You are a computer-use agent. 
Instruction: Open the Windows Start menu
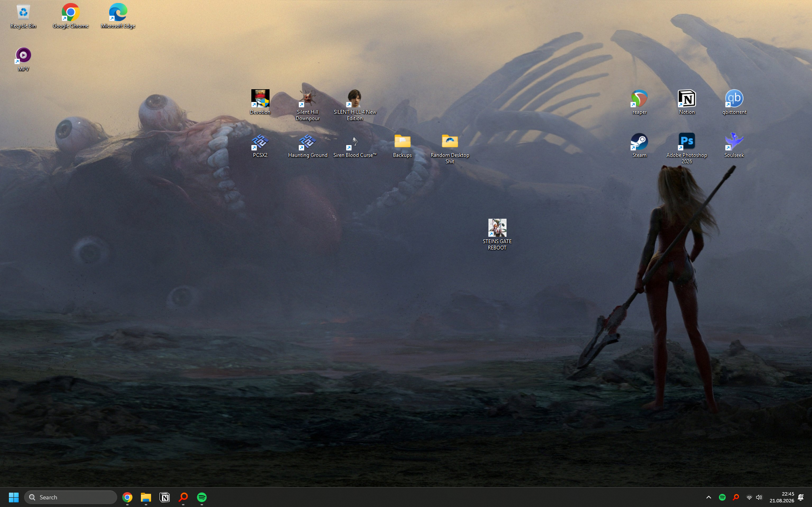14,497
